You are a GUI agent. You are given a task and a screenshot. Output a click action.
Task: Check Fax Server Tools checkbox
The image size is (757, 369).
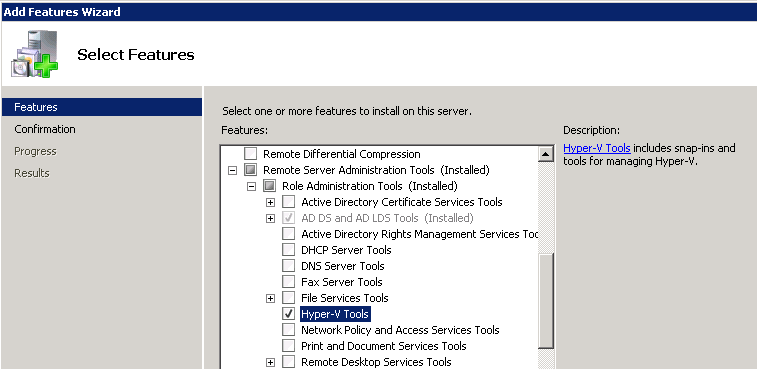(x=288, y=282)
